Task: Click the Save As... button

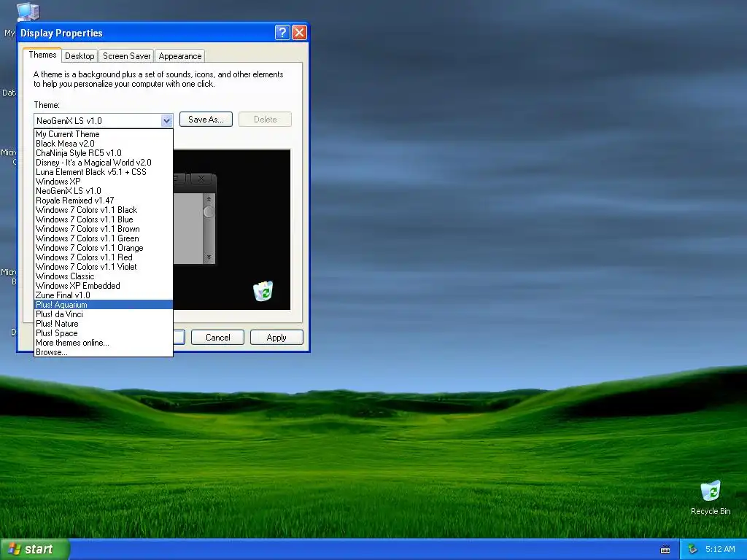Action: pyautogui.click(x=206, y=120)
